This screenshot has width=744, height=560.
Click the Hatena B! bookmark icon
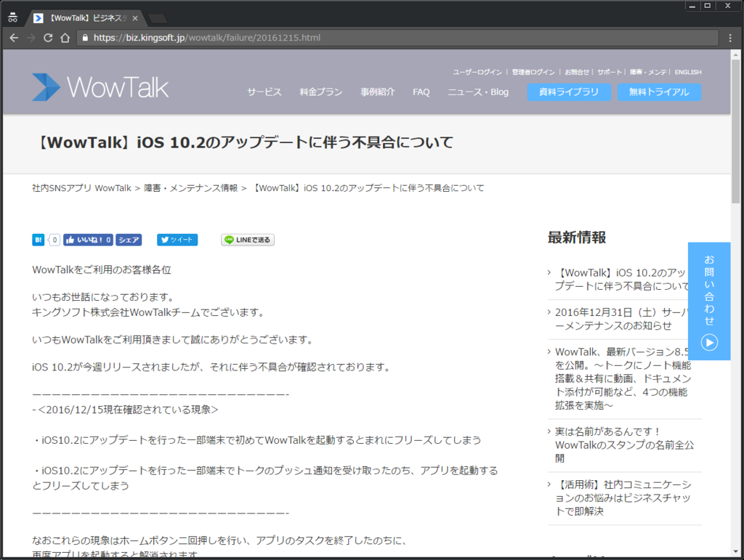[x=38, y=240]
